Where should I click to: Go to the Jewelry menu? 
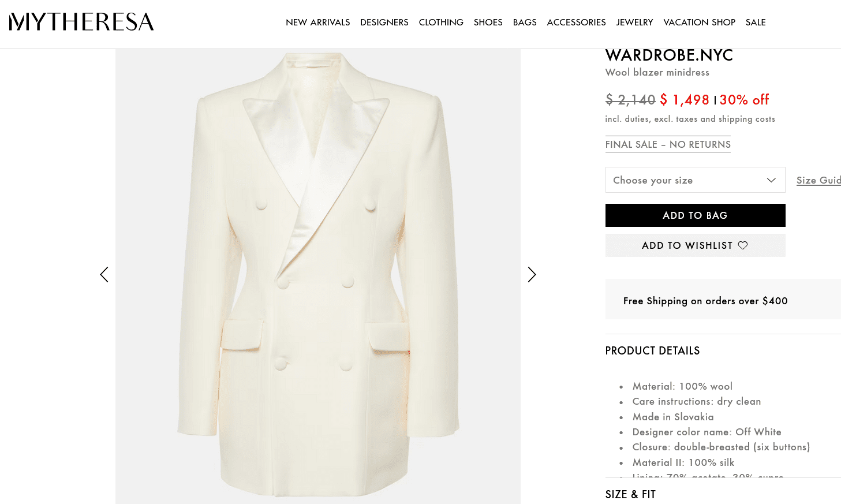click(x=634, y=23)
